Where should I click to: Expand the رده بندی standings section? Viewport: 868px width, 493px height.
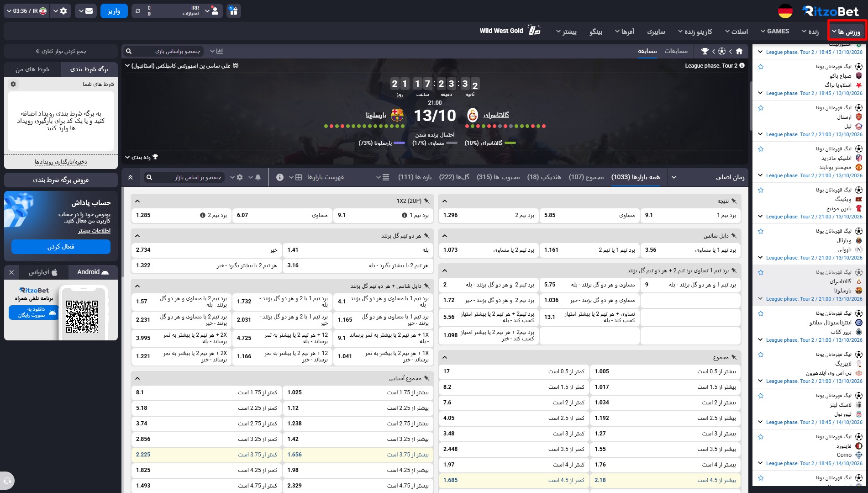[x=142, y=157]
